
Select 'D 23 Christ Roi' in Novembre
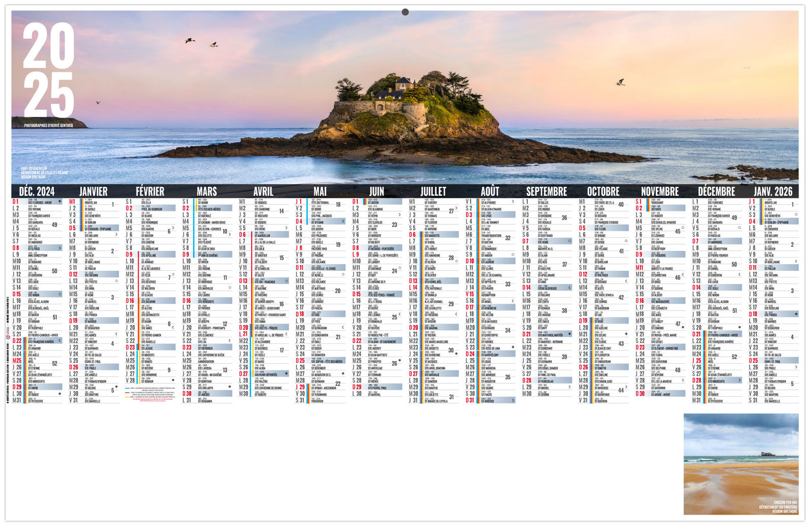coord(660,347)
